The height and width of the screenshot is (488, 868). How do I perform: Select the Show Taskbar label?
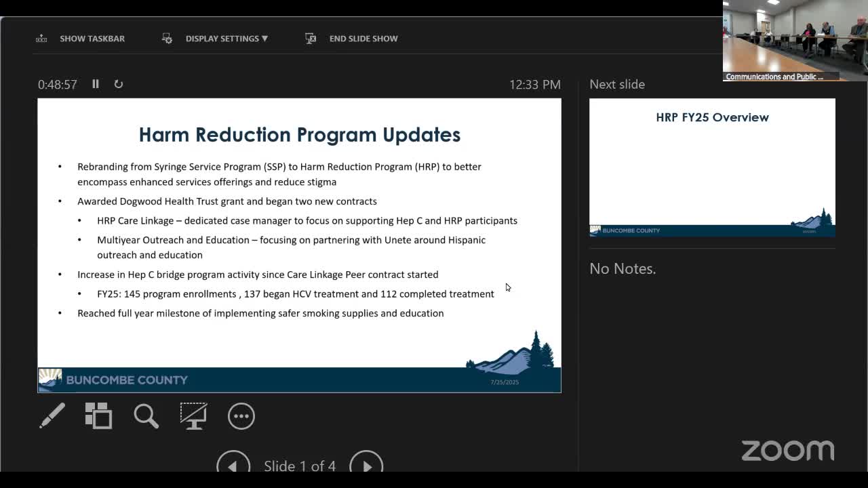pos(92,39)
